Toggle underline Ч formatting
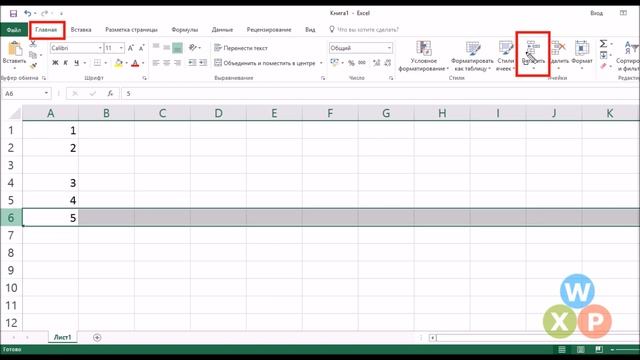Image resolution: width=640 pixels, height=360 pixels. point(76,63)
